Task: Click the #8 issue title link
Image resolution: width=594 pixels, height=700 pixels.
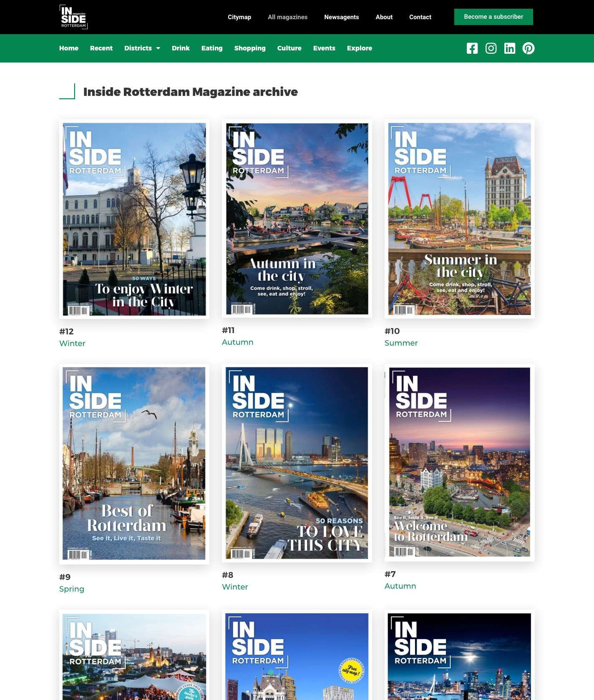Action: coord(227,575)
